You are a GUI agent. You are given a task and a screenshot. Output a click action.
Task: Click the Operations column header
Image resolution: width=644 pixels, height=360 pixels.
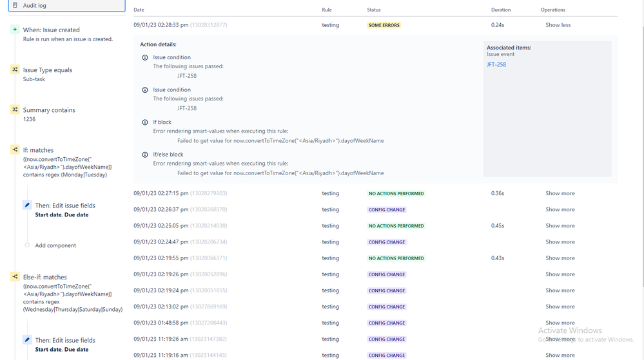[x=553, y=10]
